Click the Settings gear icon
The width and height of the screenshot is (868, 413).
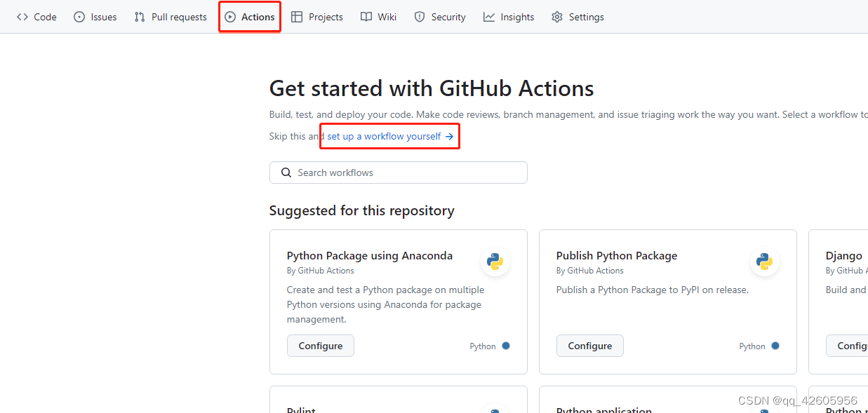click(557, 17)
